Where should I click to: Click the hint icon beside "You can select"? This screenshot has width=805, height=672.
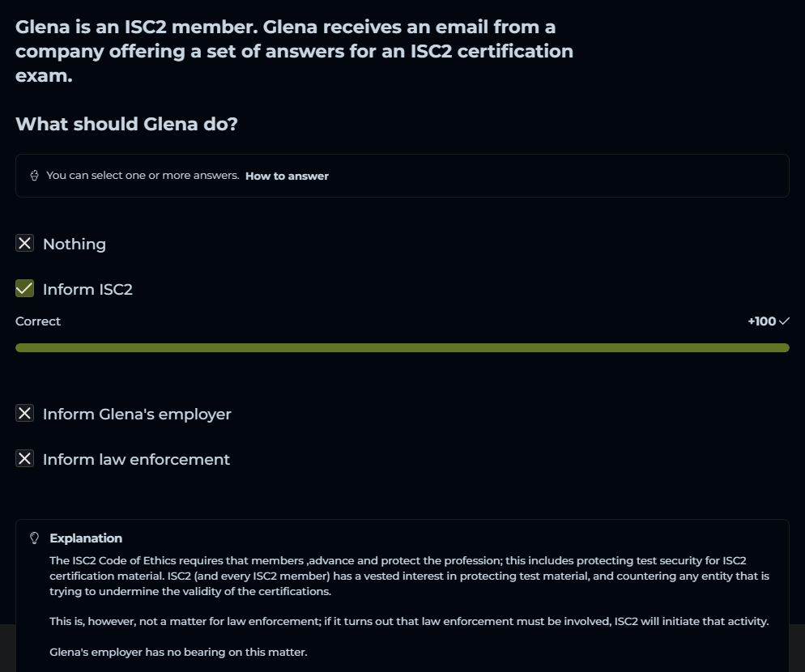coord(35,176)
